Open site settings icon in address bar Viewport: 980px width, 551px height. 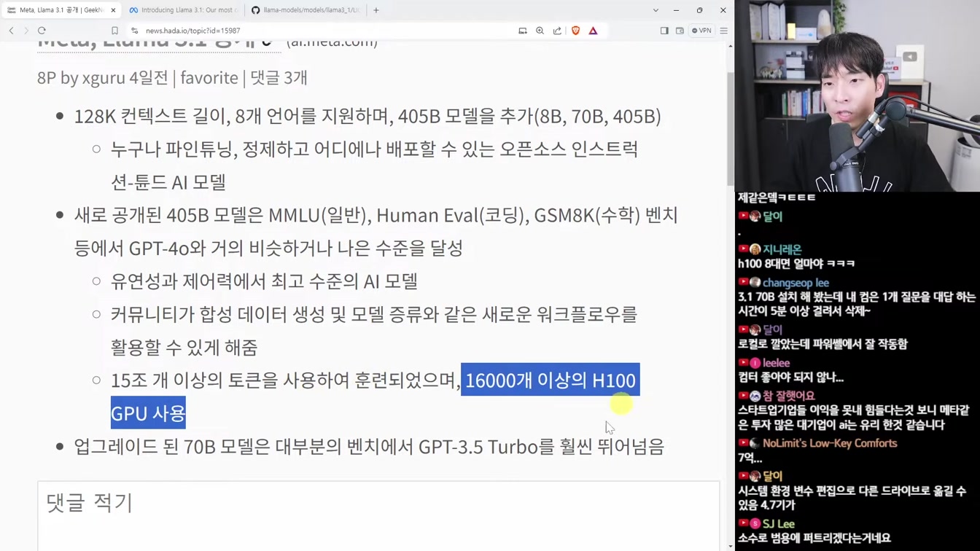135,31
